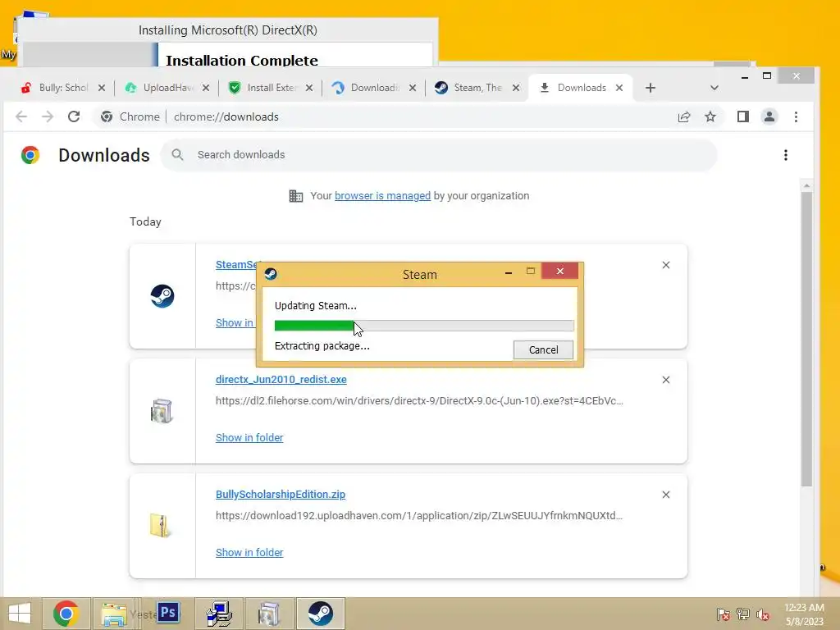Open the SteamSetup file link
Image resolution: width=840 pixels, height=630 pixels.
click(235, 265)
